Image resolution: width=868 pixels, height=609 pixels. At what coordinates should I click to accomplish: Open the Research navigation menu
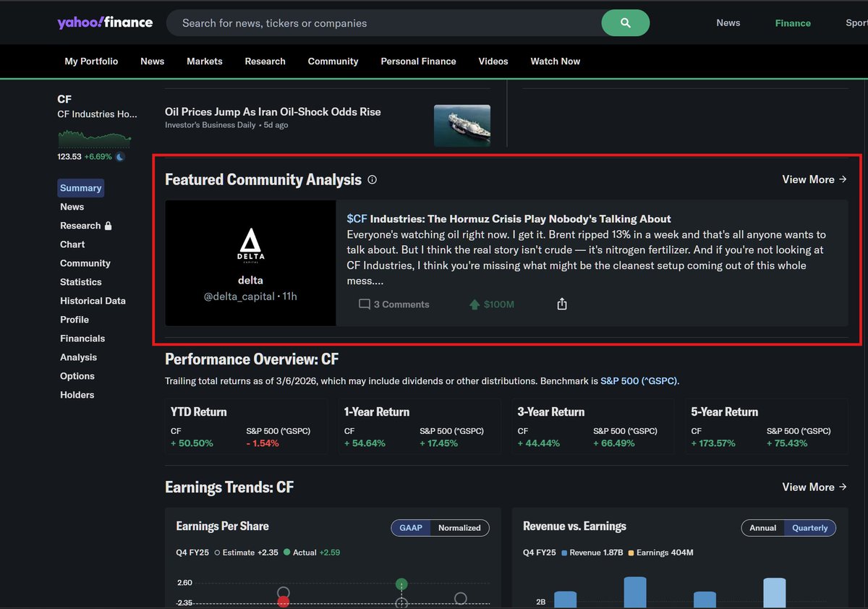click(265, 61)
